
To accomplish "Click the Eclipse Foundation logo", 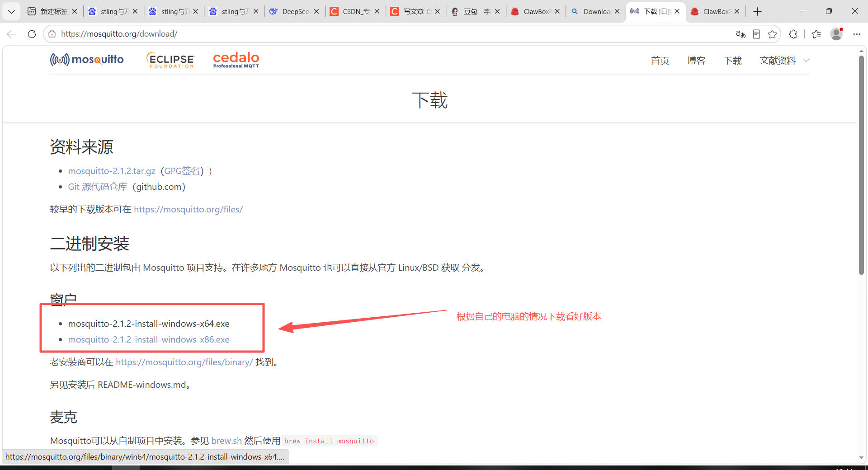I will pos(171,60).
